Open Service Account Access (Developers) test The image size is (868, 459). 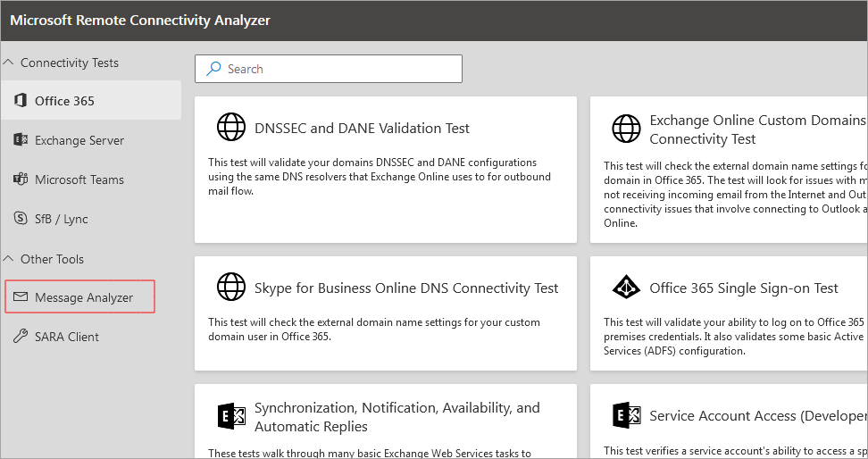coord(757,416)
